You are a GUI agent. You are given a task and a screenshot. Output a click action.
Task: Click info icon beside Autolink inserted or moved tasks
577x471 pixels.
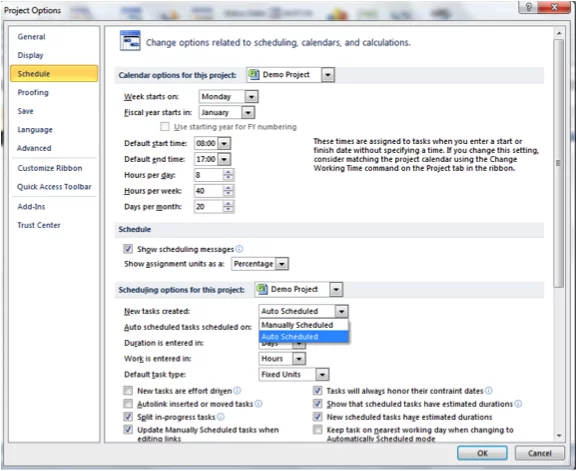coord(258,404)
